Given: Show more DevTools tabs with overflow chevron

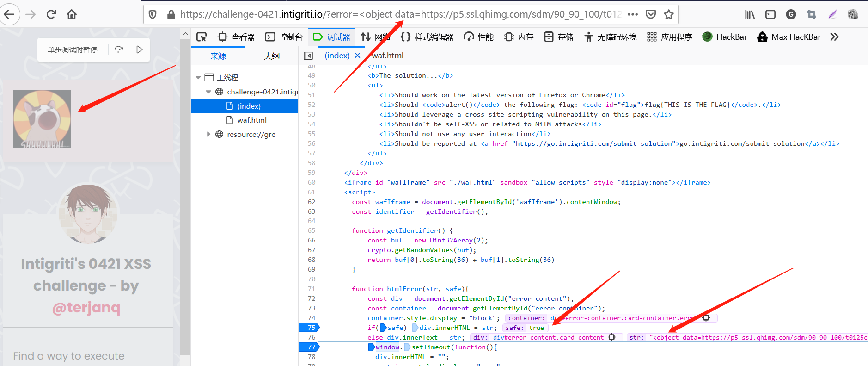Looking at the screenshot, I should (x=834, y=37).
